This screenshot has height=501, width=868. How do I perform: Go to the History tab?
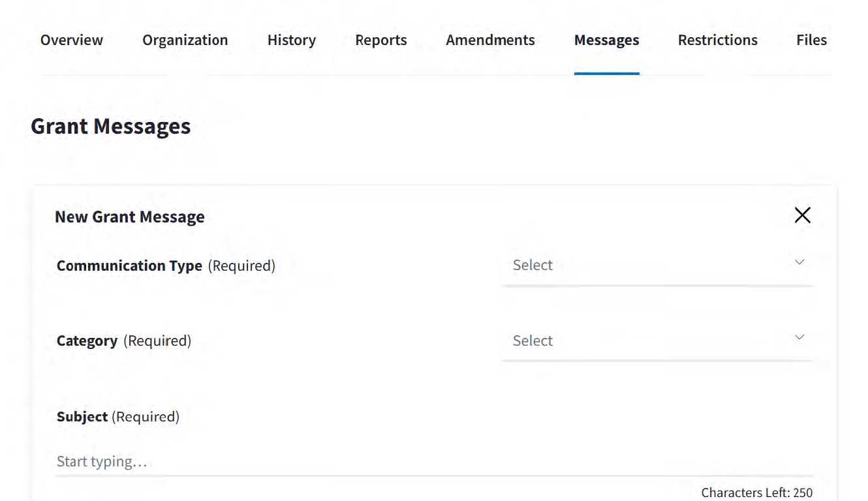click(x=292, y=40)
